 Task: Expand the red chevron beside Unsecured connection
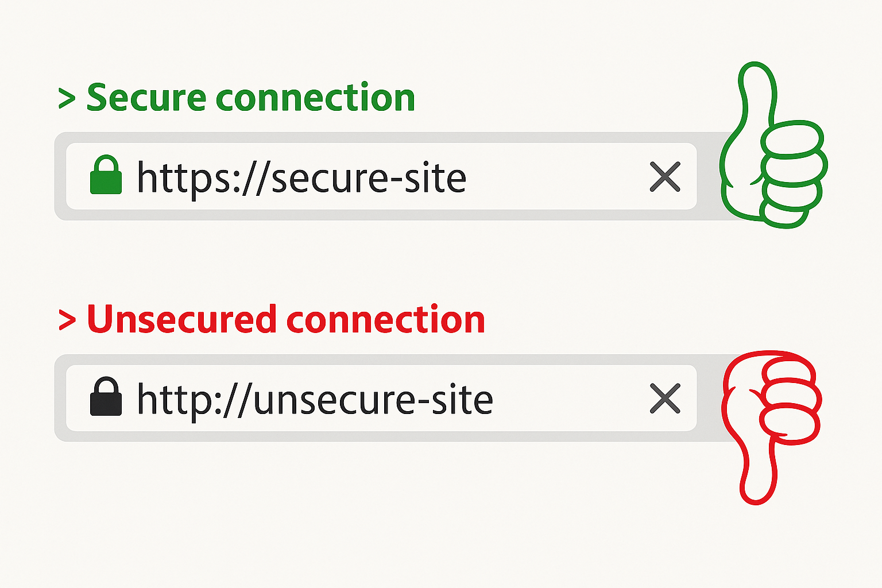coord(67,320)
